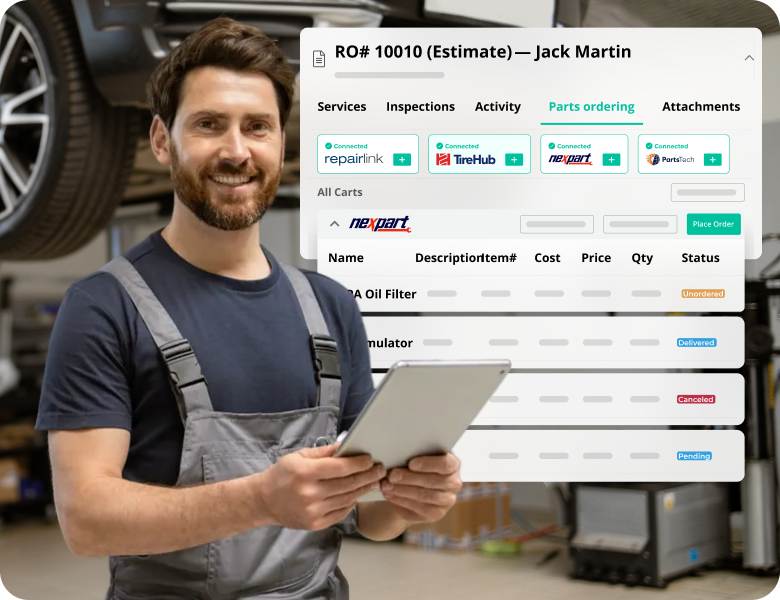Click the Unordered status badge

[702, 294]
